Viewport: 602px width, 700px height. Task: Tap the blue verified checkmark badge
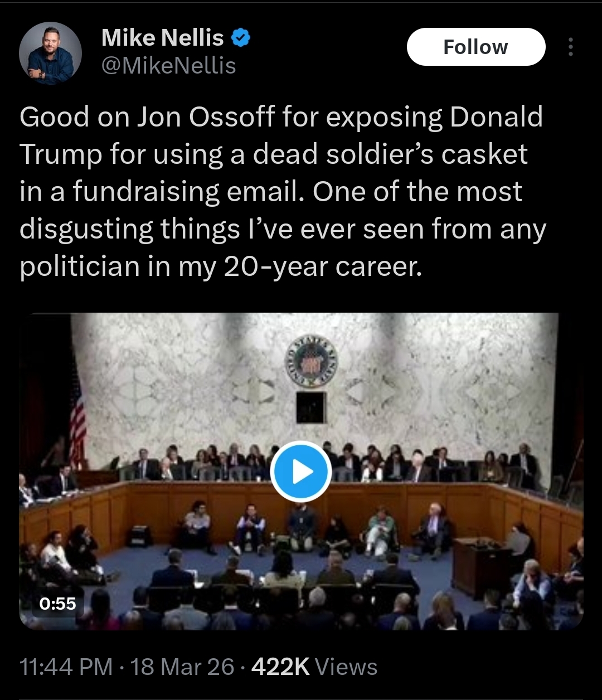coord(241,38)
